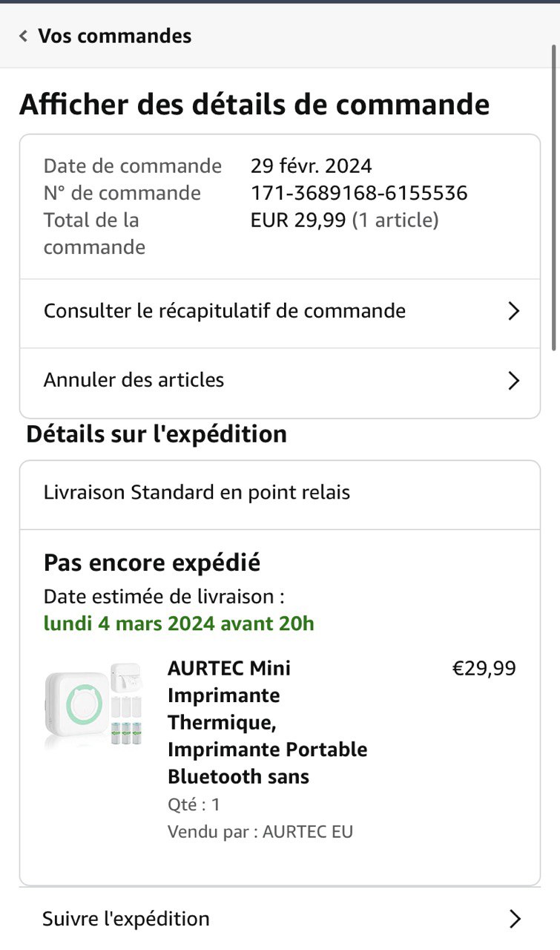560x950 pixels.
Task: Open Consulter le récapitulatif de commande
Action: [225, 311]
